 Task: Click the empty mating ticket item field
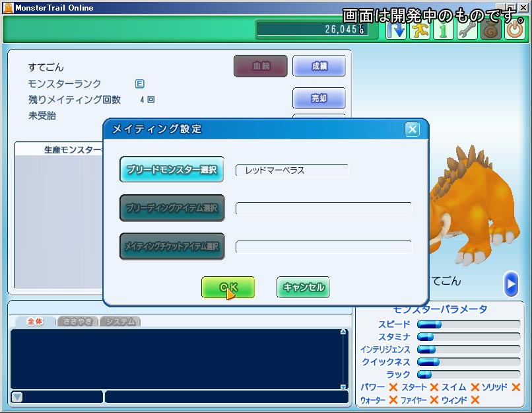pyautogui.click(x=323, y=247)
